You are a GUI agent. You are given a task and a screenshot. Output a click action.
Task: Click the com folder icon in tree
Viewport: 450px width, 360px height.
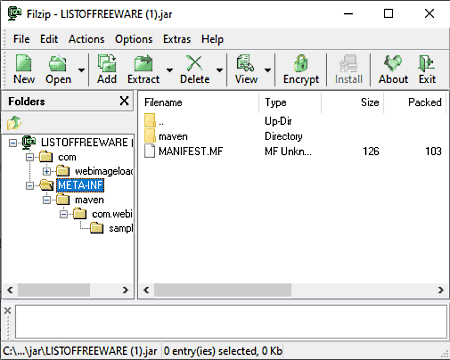[46, 157]
